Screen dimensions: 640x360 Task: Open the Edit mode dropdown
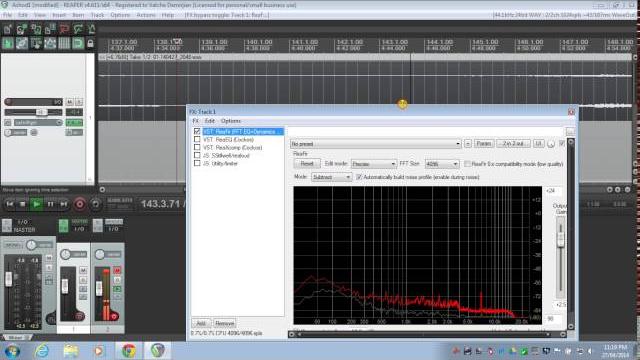coord(374,164)
